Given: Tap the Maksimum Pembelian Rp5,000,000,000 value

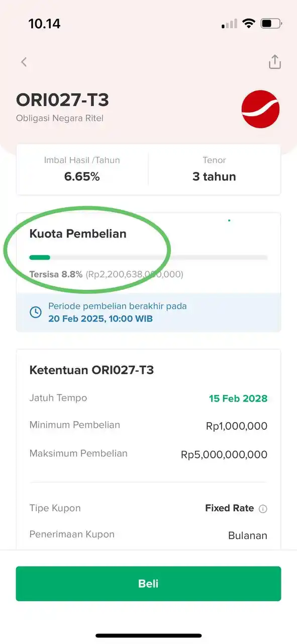Looking at the screenshot, I should pos(224,455).
